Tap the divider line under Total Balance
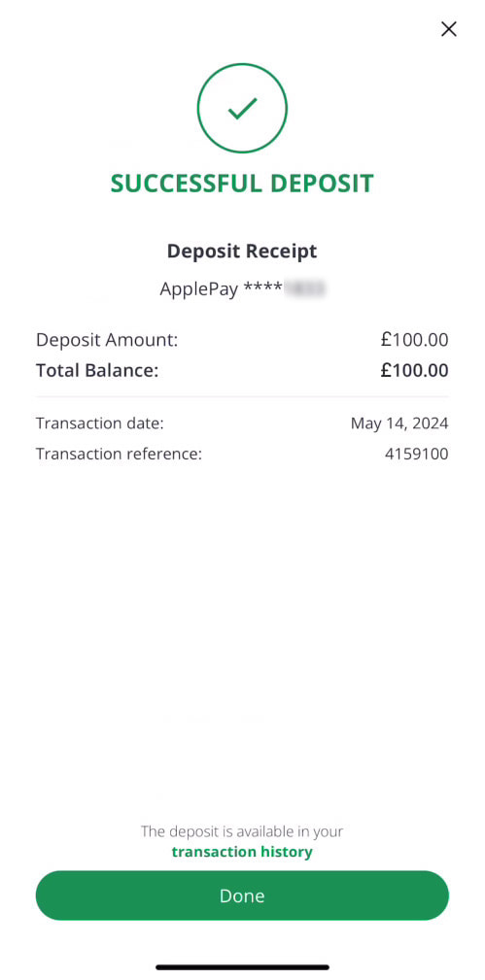This screenshot has width=485, height=980. (242, 397)
